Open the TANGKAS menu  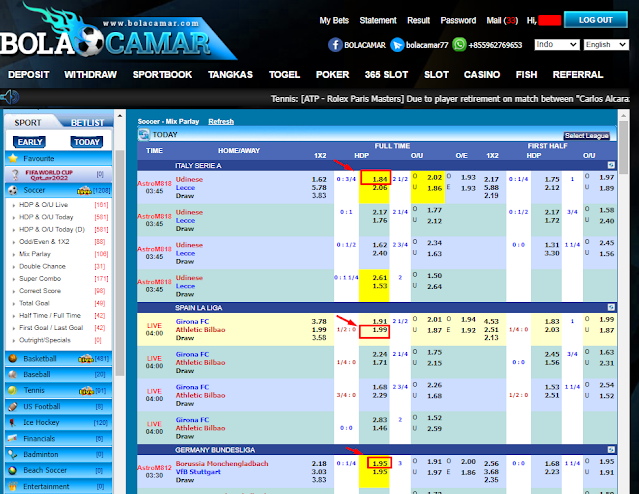pos(230,75)
